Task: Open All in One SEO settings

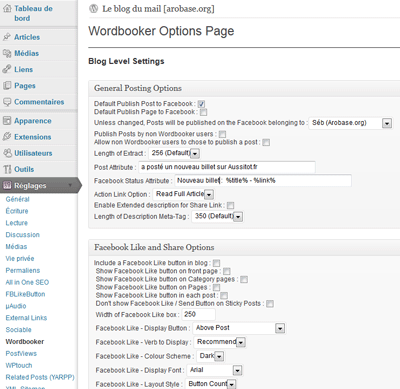Action: (x=27, y=282)
